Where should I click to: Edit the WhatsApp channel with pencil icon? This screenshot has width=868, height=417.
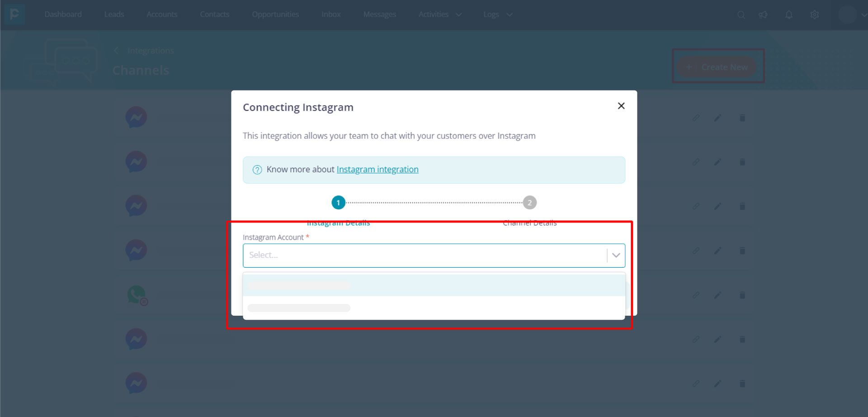[717, 295]
